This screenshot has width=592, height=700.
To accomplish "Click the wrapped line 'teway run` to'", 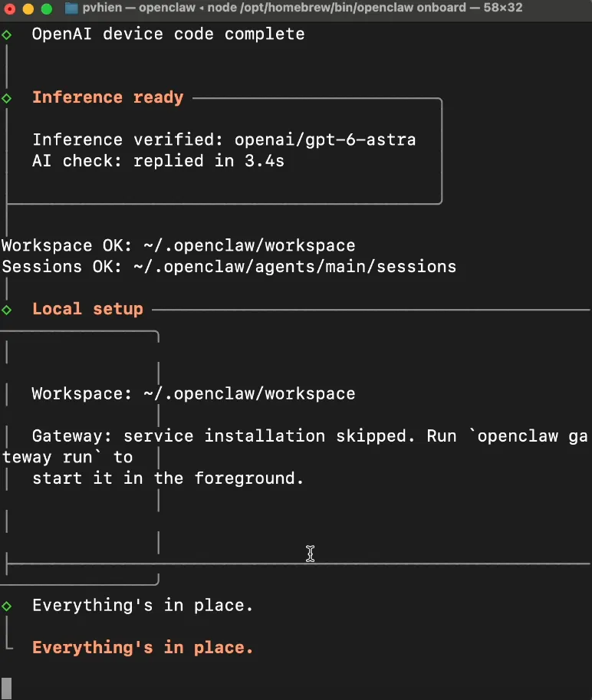I will coord(67,457).
